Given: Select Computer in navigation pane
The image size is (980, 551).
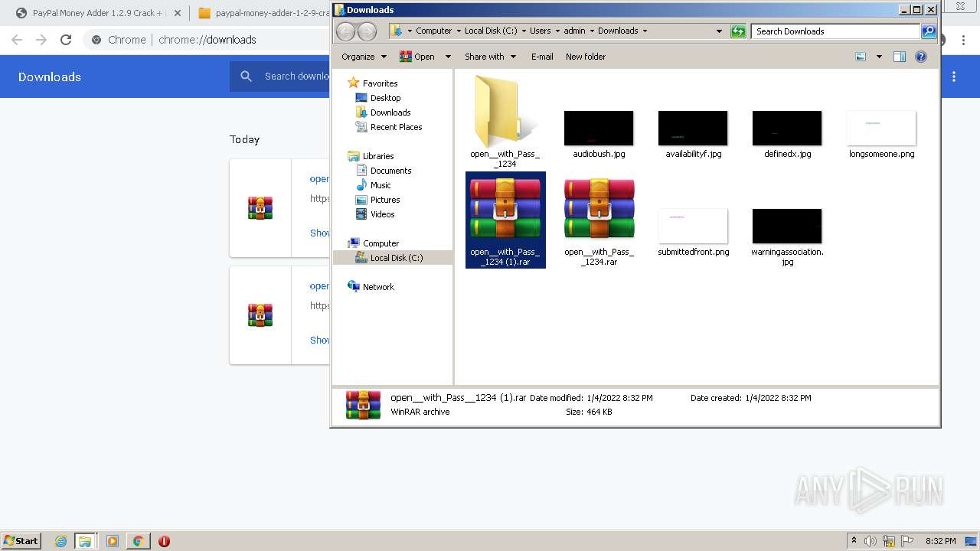Looking at the screenshot, I should (374, 243).
